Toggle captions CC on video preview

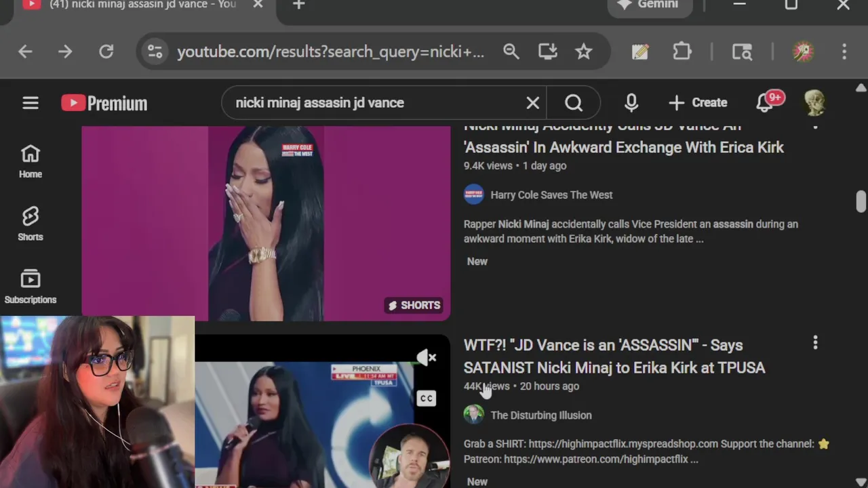pyautogui.click(x=426, y=398)
